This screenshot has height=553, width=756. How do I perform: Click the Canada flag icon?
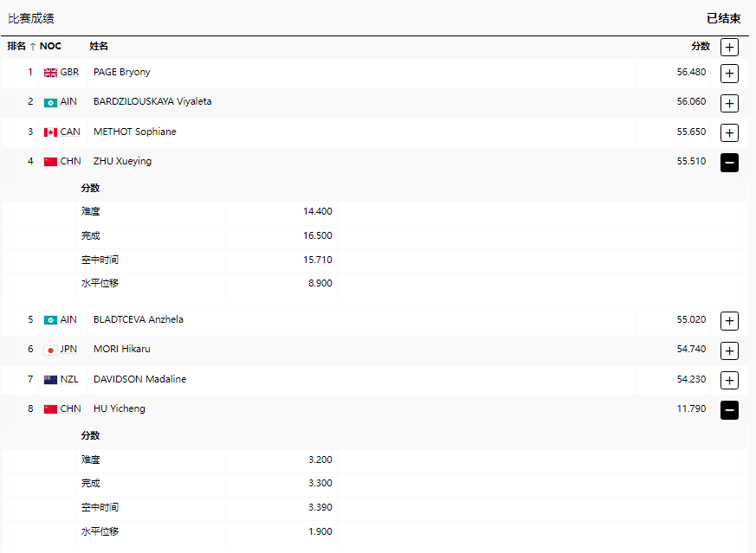pos(50,132)
